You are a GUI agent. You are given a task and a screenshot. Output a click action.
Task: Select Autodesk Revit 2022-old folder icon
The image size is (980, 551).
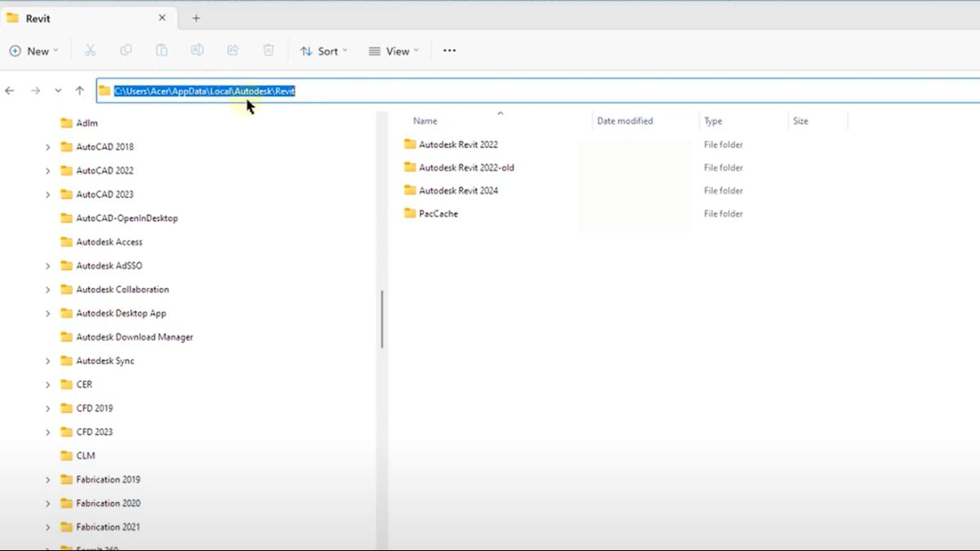click(x=410, y=167)
